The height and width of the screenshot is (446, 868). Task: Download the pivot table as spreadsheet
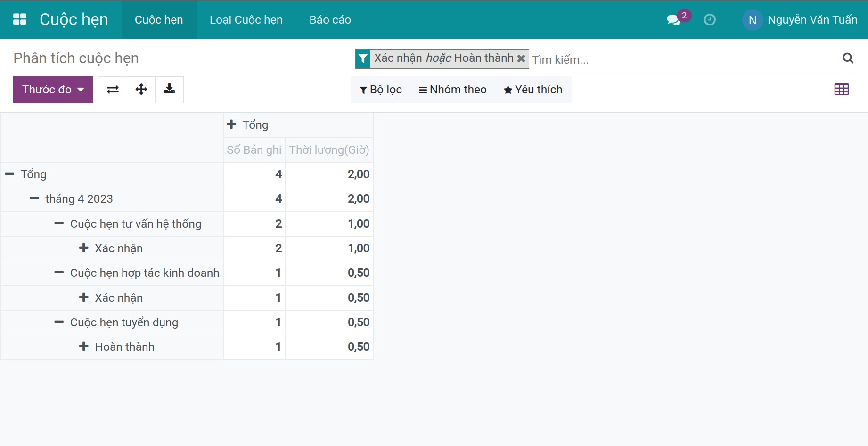click(169, 90)
